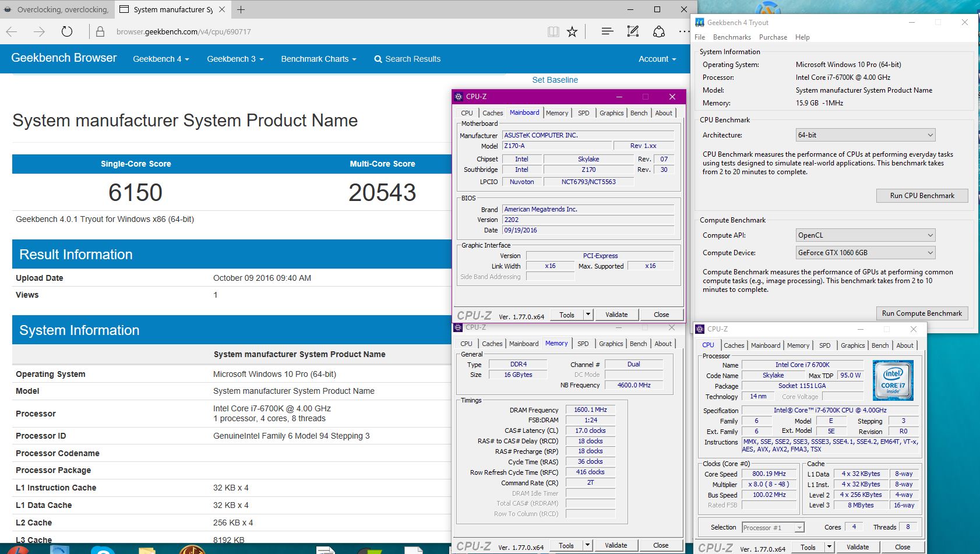Open the Compute Device GeForce dropdown
The image size is (980, 554).
(866, 253)
